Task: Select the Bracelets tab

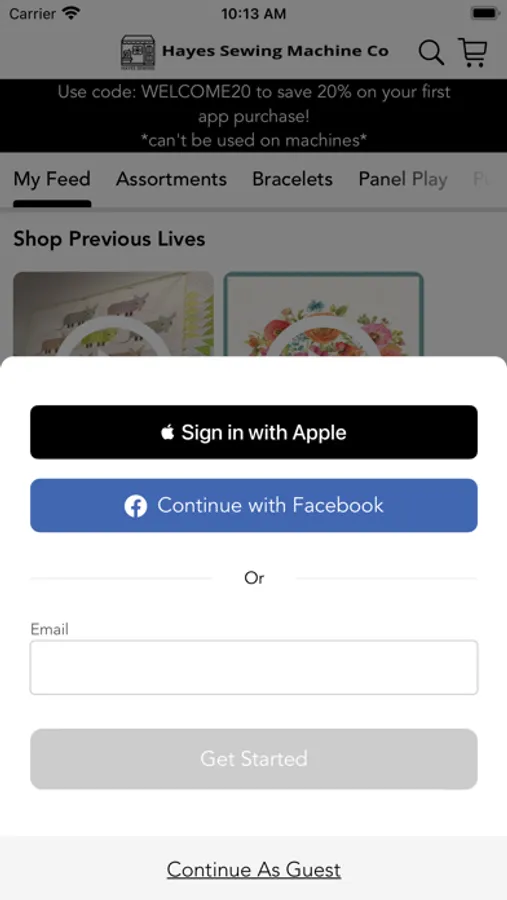Action: 292,179
